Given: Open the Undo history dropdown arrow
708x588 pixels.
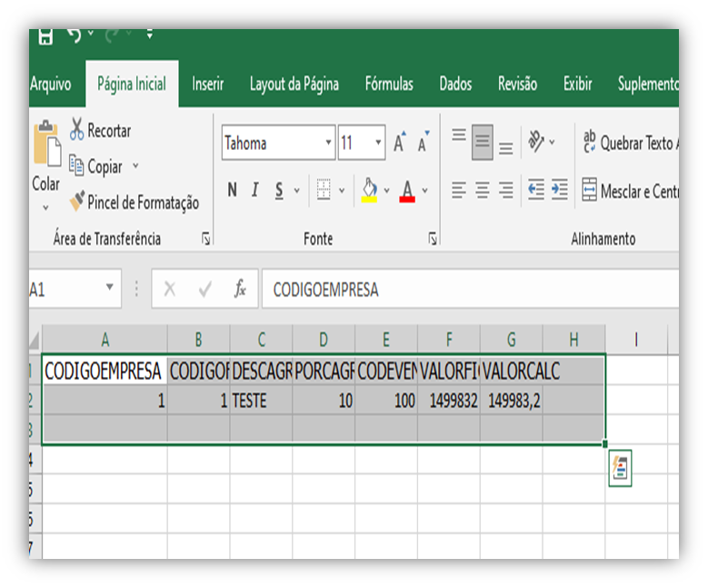Looking at the screenshot, I should tap(91, 33).
